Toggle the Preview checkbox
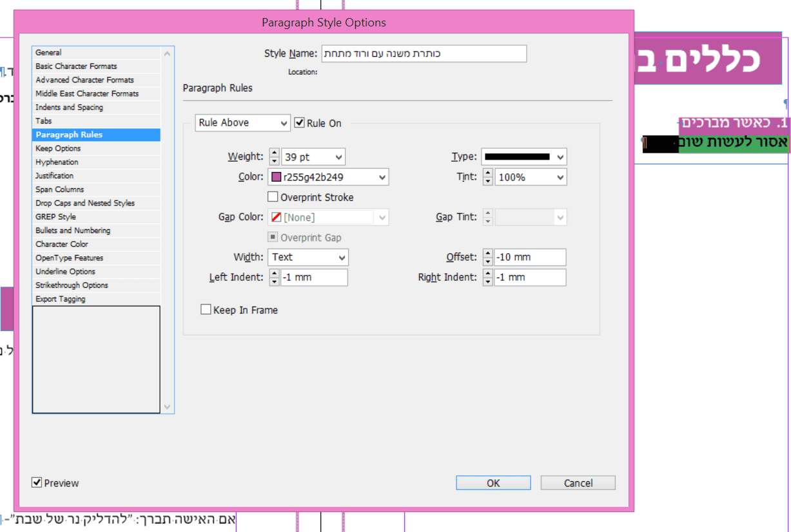Screen dimensions: 791x532 pos(37,482)
